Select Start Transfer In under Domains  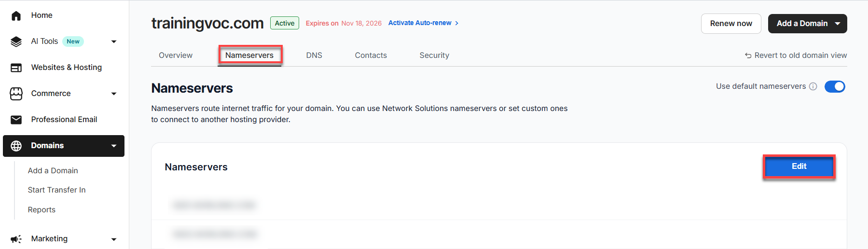click(56, 190)
